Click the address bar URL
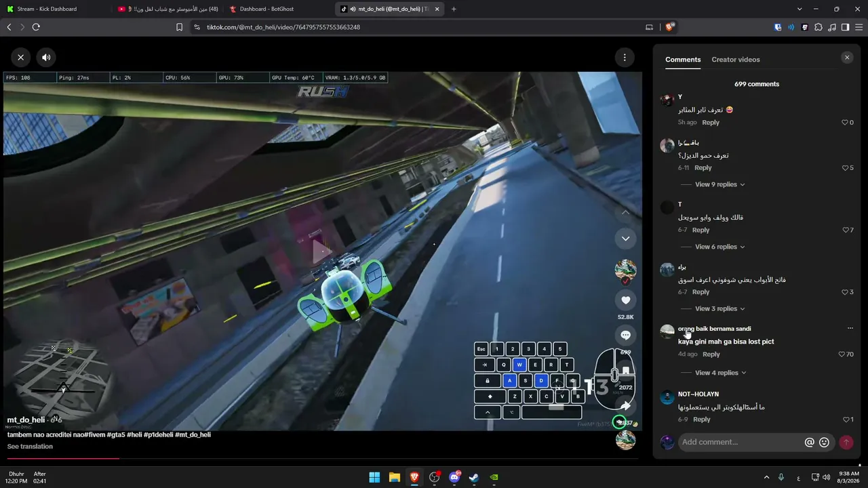This screenshot has height=488, width=868. click(x=283, y=27)
